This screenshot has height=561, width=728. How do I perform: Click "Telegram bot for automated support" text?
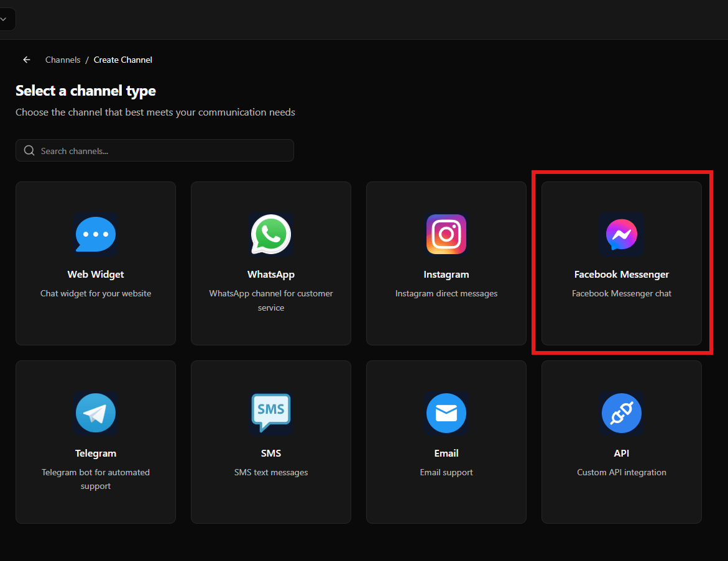[96, 479]
